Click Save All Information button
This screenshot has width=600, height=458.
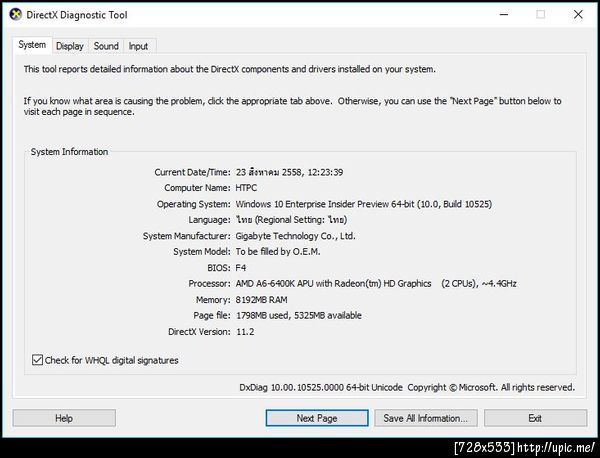click(x=426, y=418)
